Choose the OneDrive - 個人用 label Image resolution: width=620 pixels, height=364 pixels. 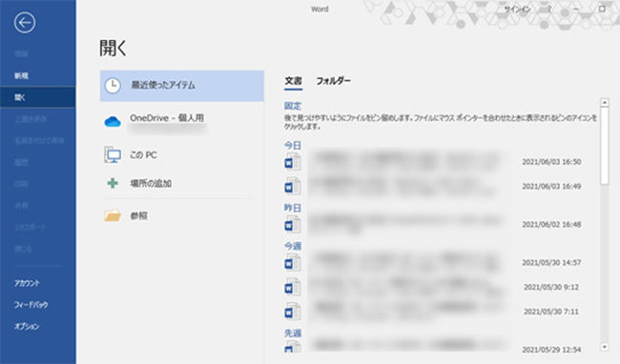click(167, 118)
